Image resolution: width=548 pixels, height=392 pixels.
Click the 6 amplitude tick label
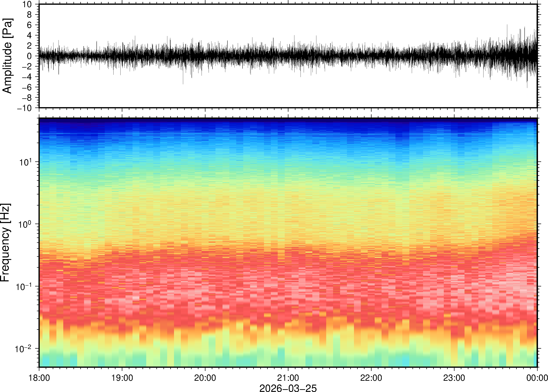29,25
